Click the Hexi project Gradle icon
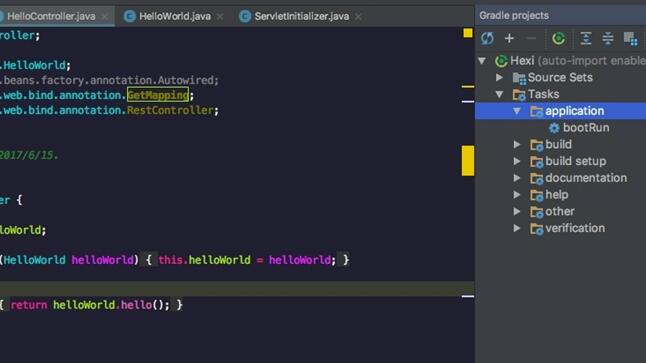The image size is (646, 363). [501, 61]
